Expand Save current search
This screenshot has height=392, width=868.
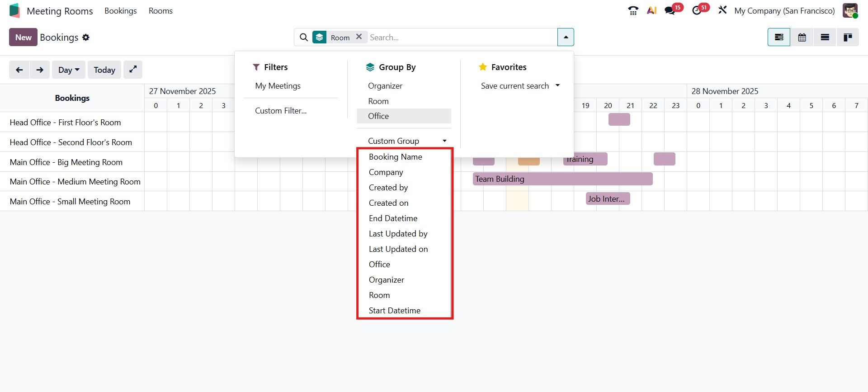520,86
